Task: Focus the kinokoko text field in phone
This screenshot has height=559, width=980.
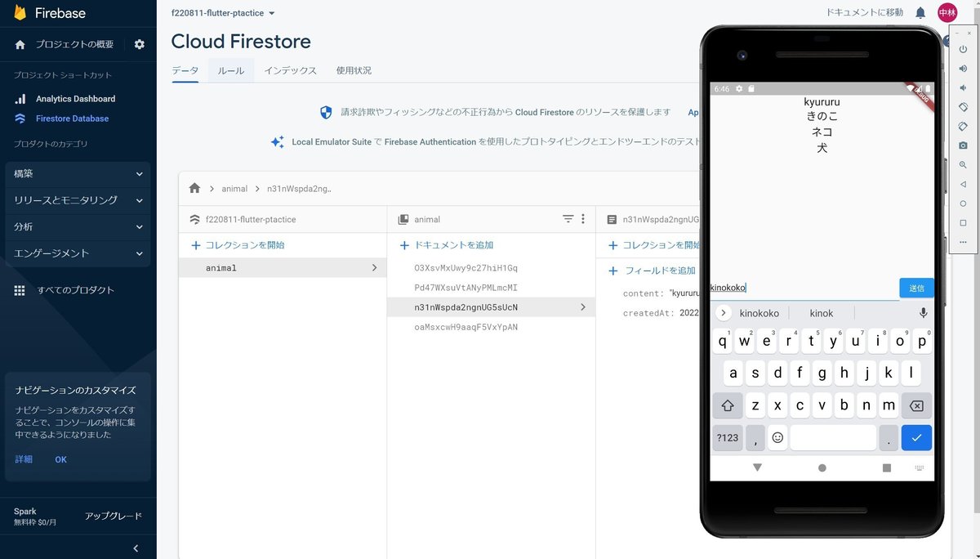Action: coord(804,288)
